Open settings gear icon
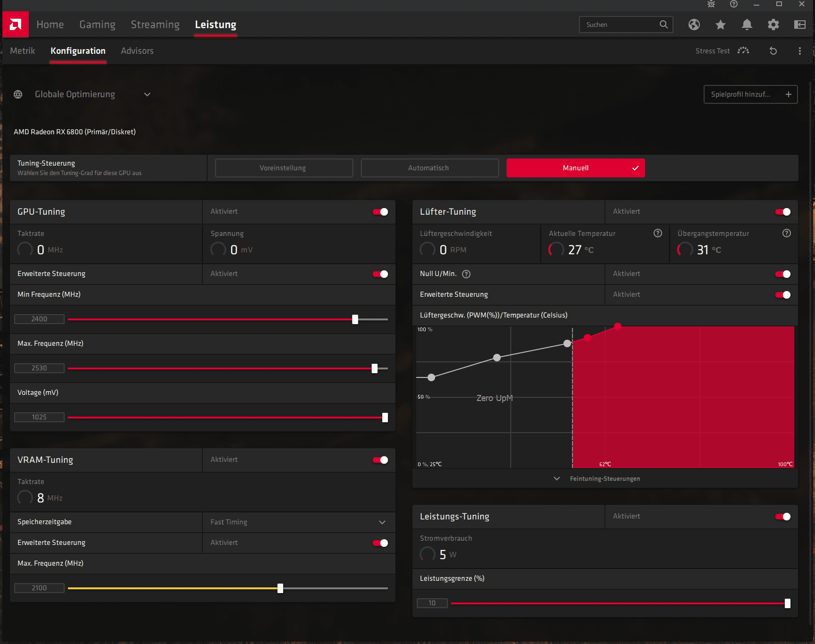This screenshot has height=644, width=815. tap(773, 25)
